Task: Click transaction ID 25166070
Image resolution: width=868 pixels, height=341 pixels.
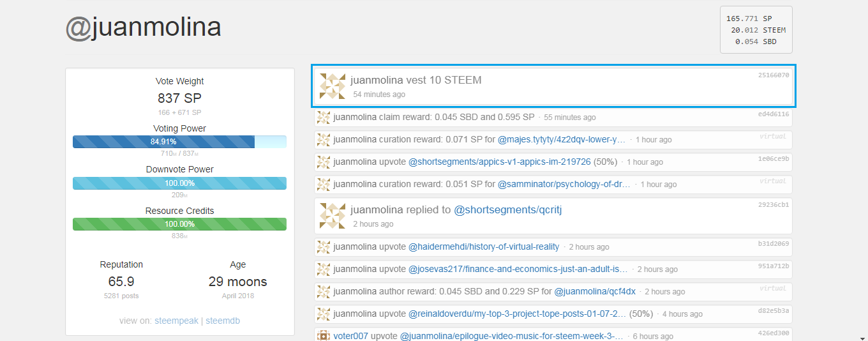Action: (x=774, y=75)
